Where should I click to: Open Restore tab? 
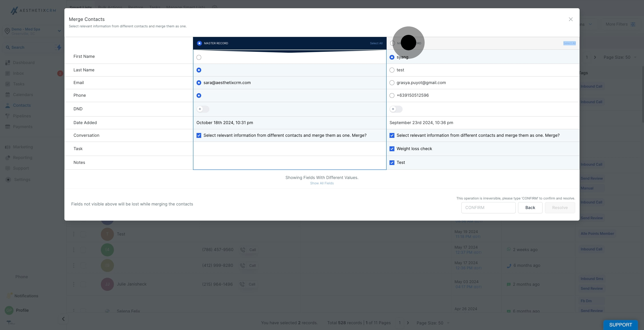point(135,7)
